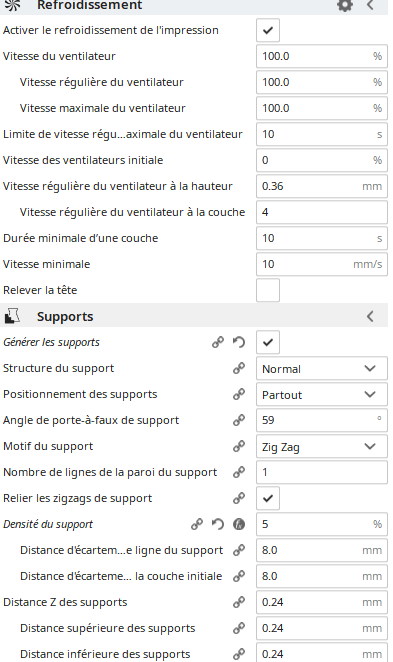Screen dimensions: 393x662
Task: Click link icon next to Structure du support
Action: pyautogui.click(x=239, y=368)
